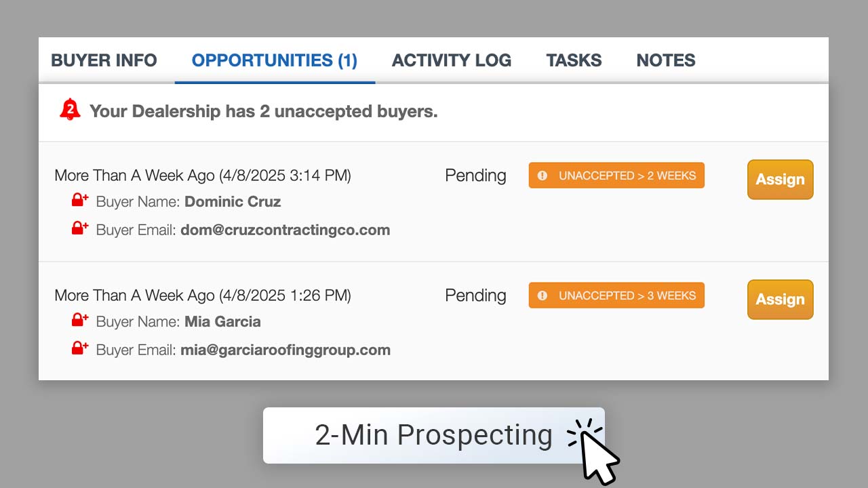Click lock icon beside Dominic Cruz name
The height and width of the screenshot is (488, 868).
80,200
